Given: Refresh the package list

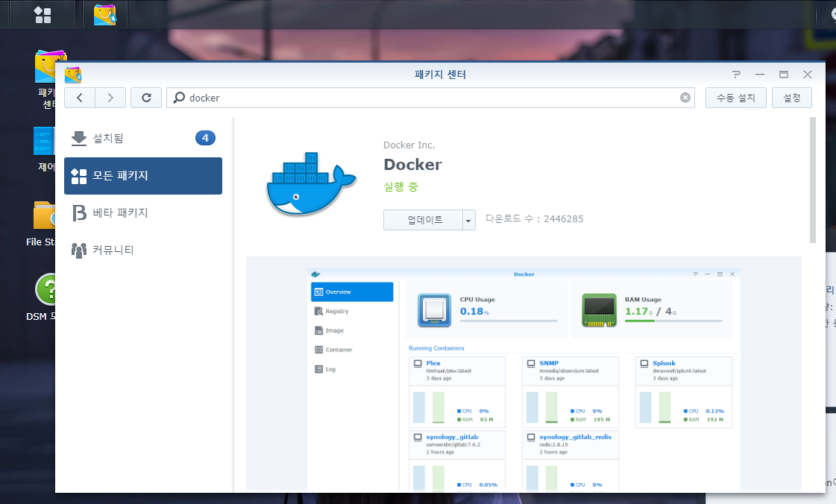Looking at the screenshot, I should 146,98.
